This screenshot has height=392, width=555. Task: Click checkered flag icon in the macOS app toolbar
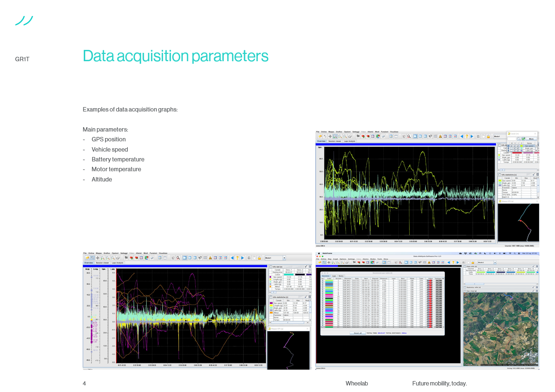click(354, 262)
